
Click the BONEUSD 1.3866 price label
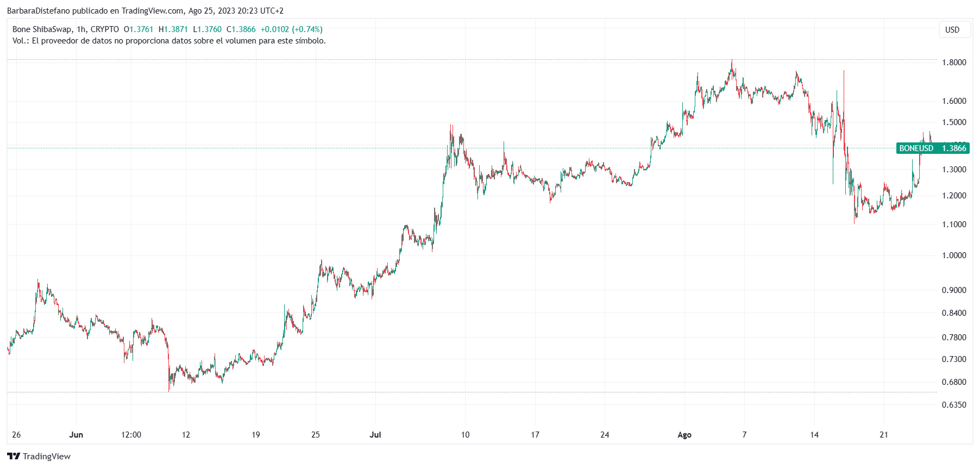[x=933, y=148]
